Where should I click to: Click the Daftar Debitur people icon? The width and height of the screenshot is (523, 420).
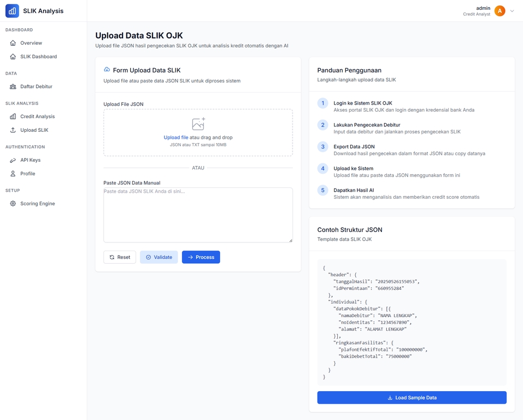click(13, 87)
